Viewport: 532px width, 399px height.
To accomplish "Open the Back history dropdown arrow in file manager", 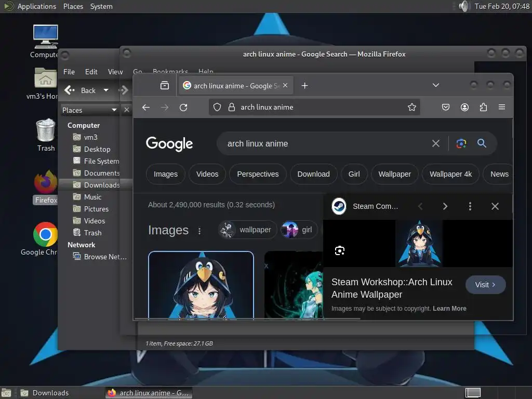I will pos(106,90).
